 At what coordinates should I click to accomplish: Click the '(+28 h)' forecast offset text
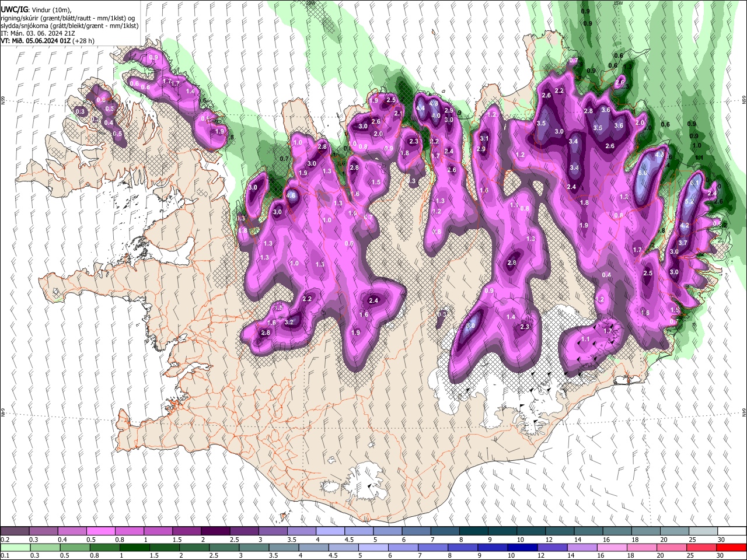[x=84, y=41]
